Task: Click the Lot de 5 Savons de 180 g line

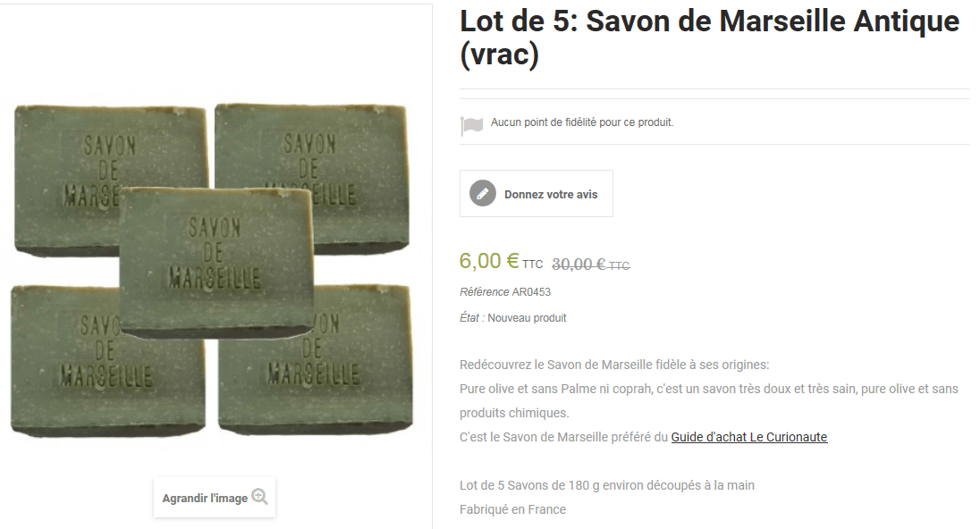Action: tap(607, 485)
